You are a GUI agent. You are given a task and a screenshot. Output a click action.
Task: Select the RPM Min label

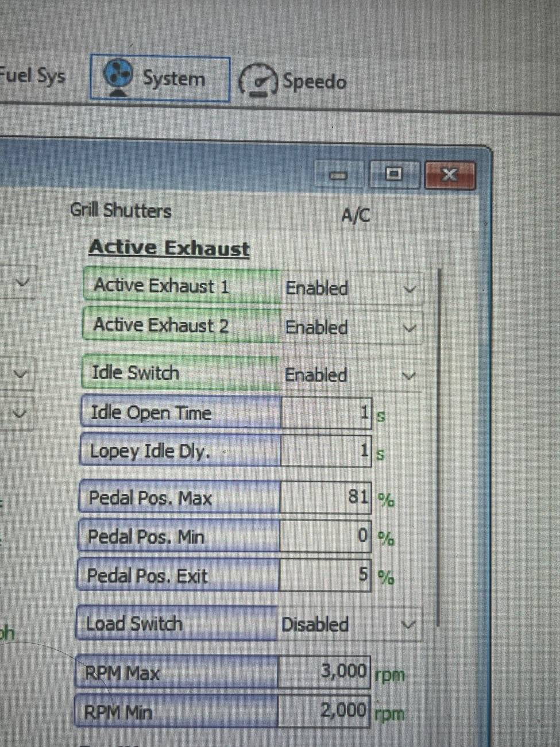[176, 712]
